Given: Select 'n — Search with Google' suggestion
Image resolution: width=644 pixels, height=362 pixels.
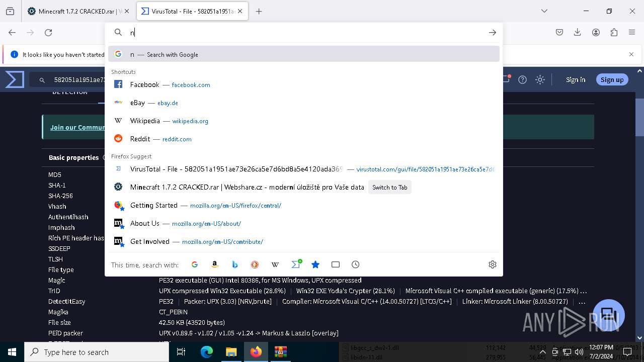Looking at the screenshot, I should 304,54.
